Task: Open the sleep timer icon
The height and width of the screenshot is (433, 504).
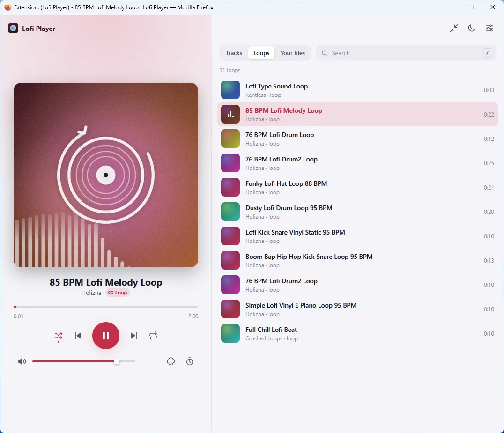Action: click(190, 362)
